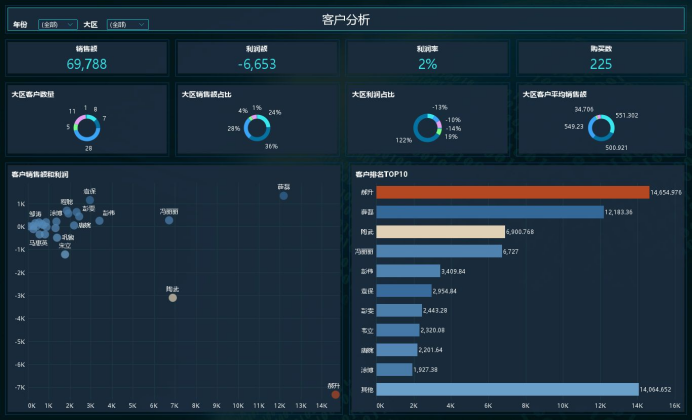Screen dimensions: 692x420
Task: Click the 大区利润占比 donut chart
Action: point(428,127)
